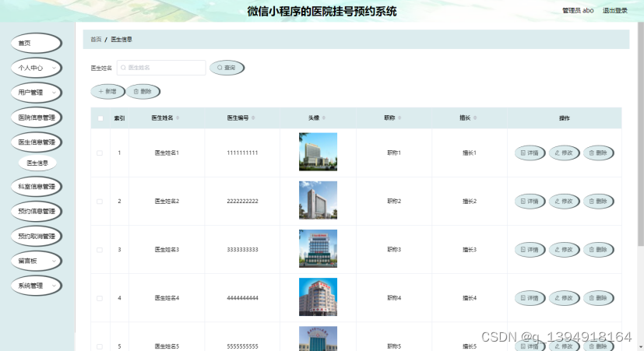644x351 pixels.
Task: Open the avatar thumbnail of 医生姓名3
Action: (318, 248)
